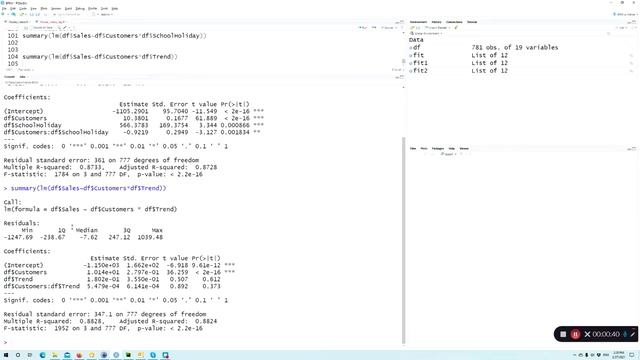
Task: Switch to the Tutorial tab
Action: [472, 22]
